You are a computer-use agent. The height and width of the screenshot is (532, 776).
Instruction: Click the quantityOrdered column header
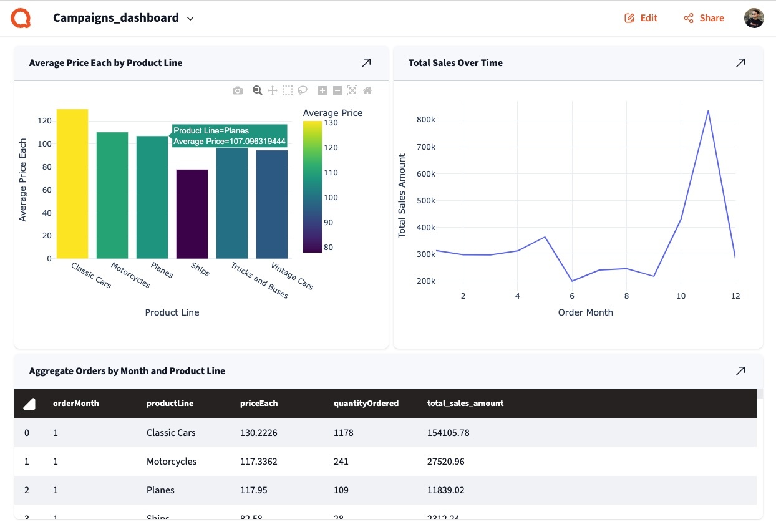(366, 404)
